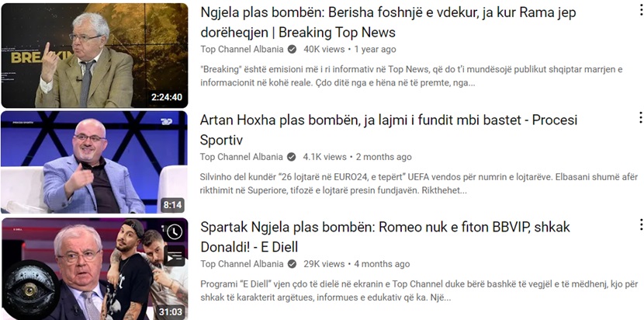Open title 'Ngjela plas bombën: Berisha foshnjë e vdekur'
Screen dimensions: 644x320
(x=388, y=23)
